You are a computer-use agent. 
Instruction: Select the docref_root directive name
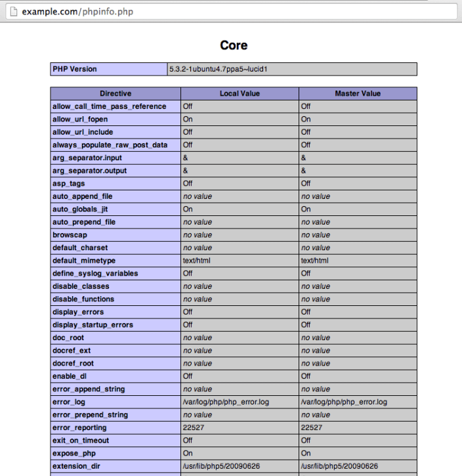(73, 363)
